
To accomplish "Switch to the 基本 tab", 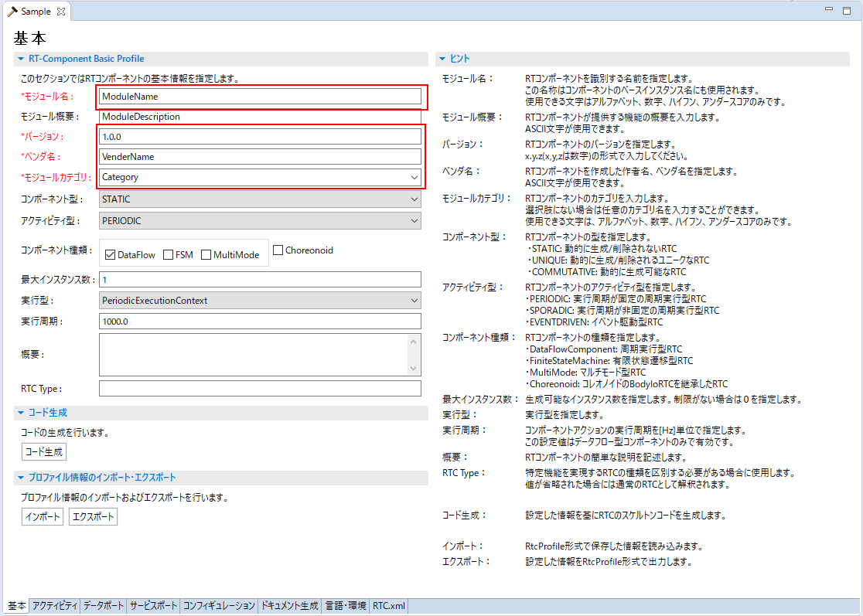I will click(x=16, y=605).
